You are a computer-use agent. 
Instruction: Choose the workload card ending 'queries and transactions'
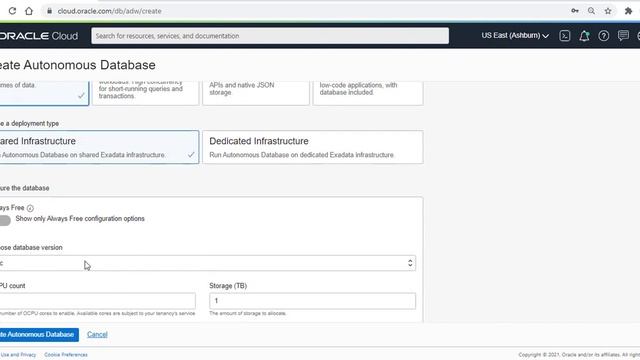145,93
